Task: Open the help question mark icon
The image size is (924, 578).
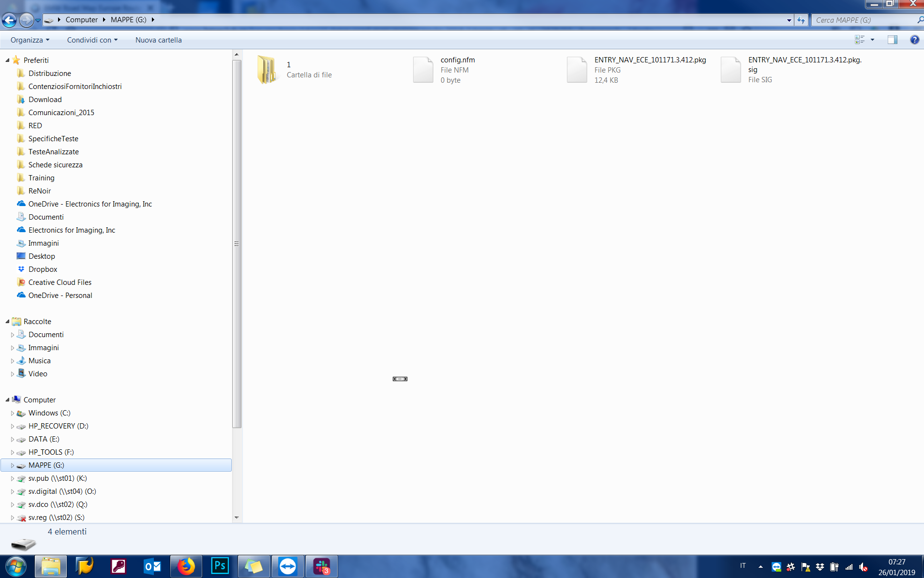Action: click(x=914, y=40)
